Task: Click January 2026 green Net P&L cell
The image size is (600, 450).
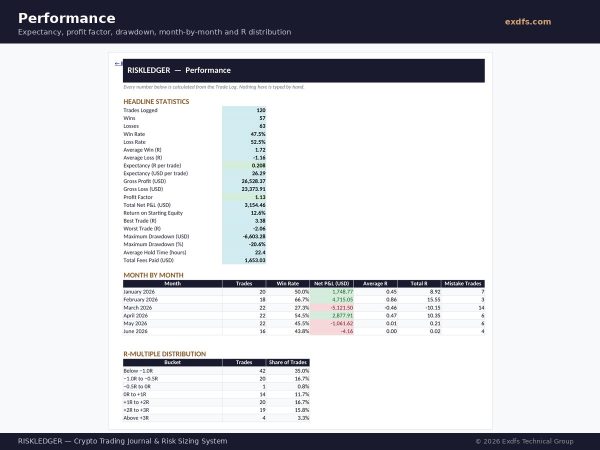Action: point(331,292)
